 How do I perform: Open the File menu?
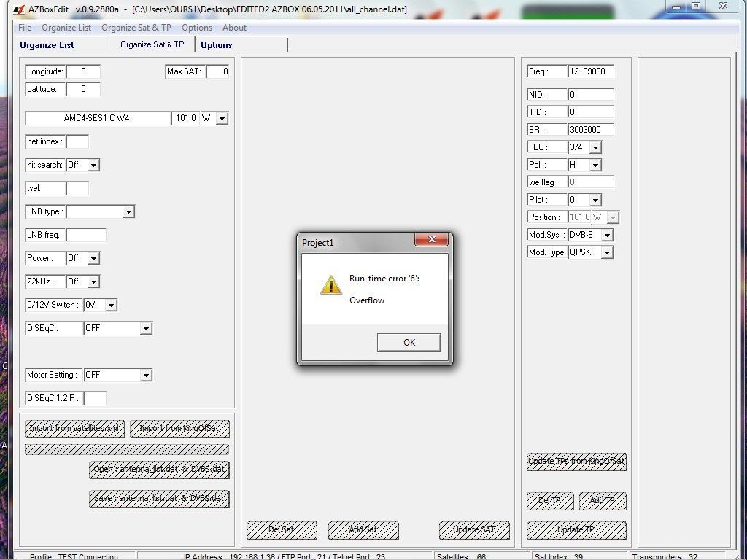[25, 28]
